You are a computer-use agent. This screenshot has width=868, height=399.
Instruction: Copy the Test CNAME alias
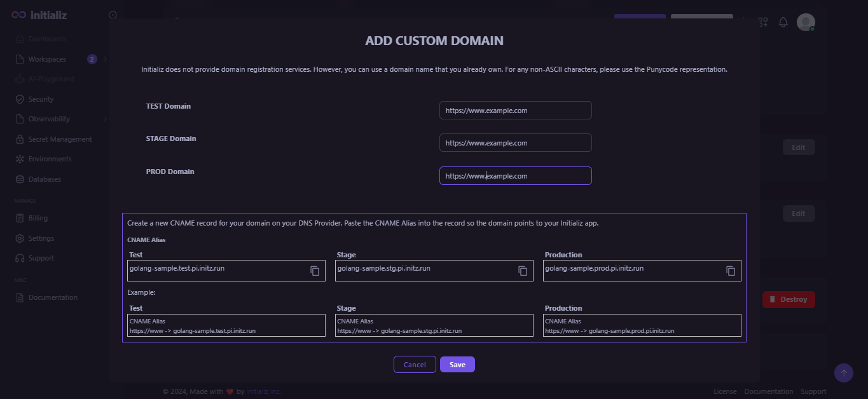click(x=315, y=271)
